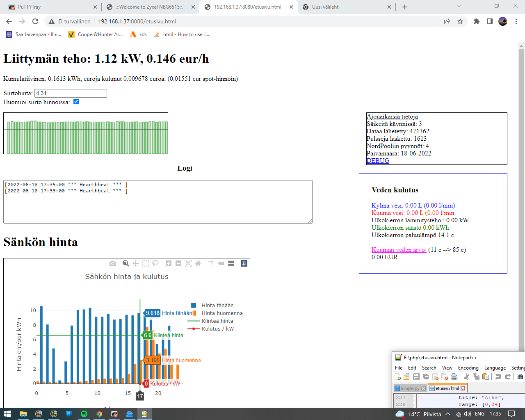
Task: Uncheck Huomioi siirto hinnoissa checkbox
Action: tap(76, 102)
